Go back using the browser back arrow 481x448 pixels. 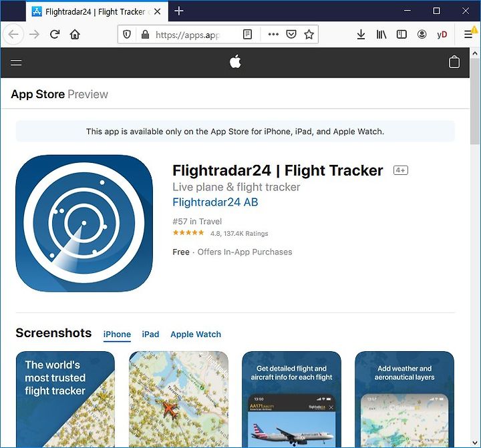tap(13, 34)
